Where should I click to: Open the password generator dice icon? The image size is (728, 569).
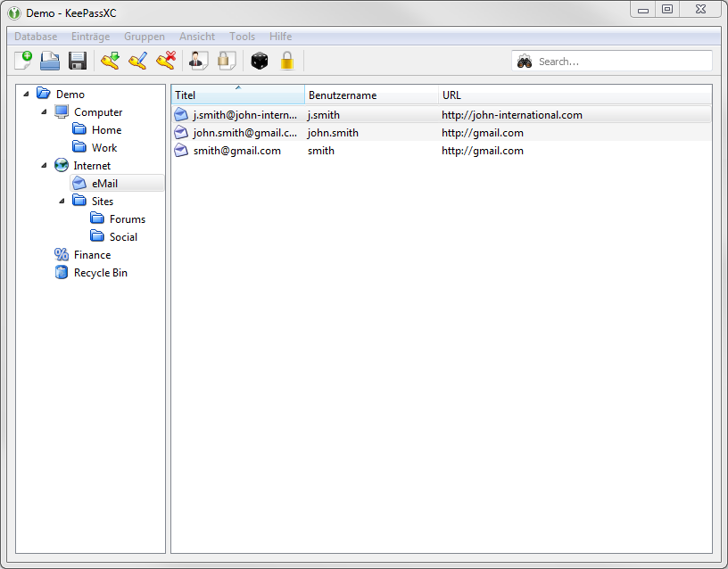click(x=260, y=61)
